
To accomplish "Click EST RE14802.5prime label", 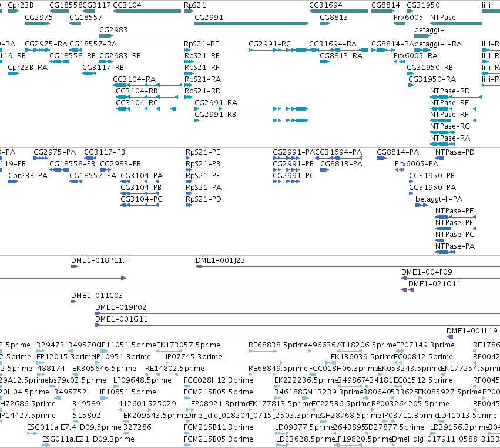I will 175,368.
